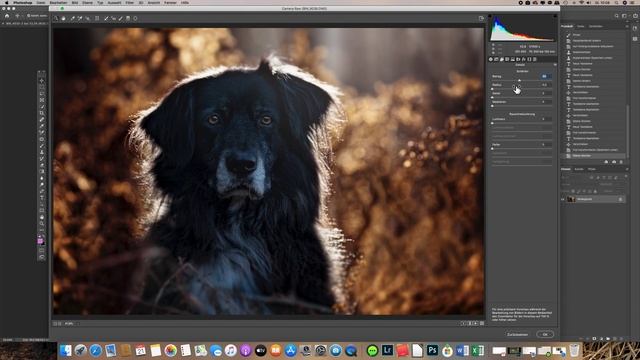Confirm Camera Raw with the OK button

pos(545,334)
